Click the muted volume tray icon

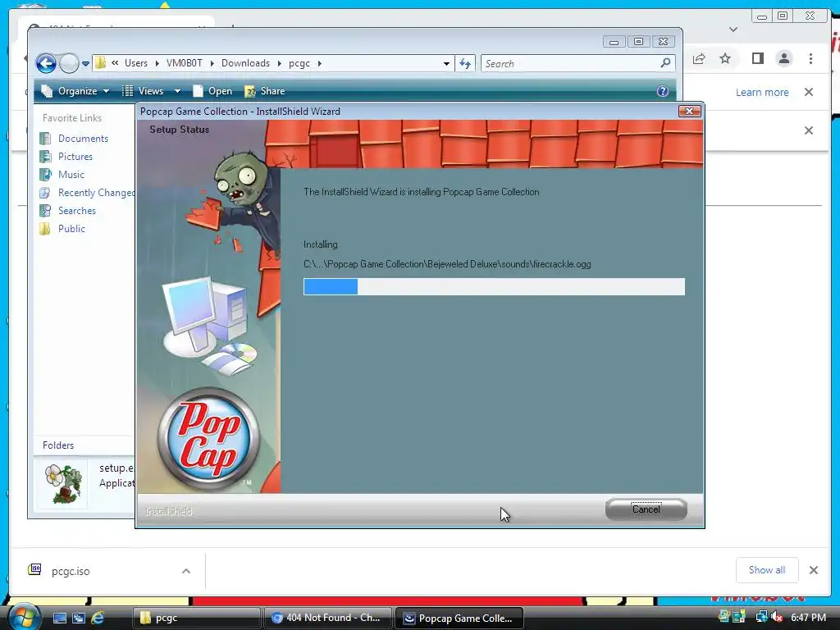point(777,617)
